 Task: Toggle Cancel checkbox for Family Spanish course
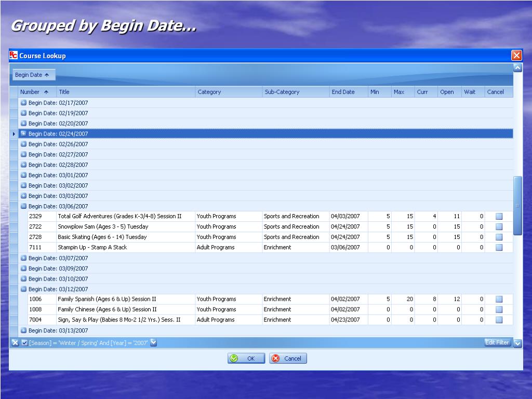click(x=499, y=299)
